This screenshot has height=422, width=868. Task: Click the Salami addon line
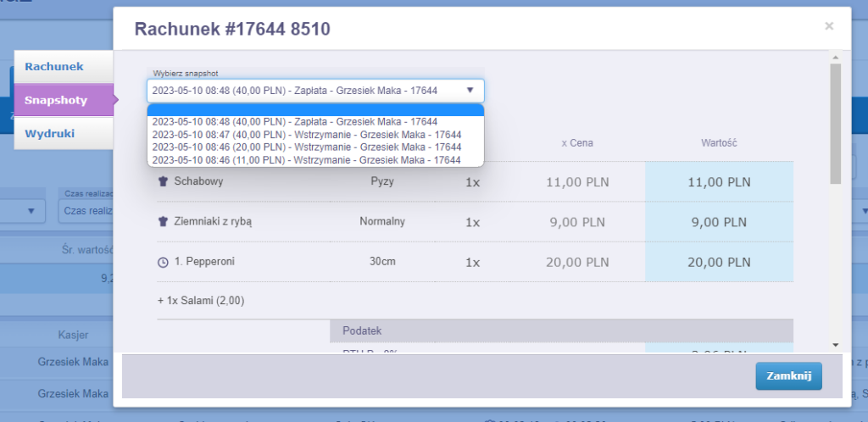point(201,301)
